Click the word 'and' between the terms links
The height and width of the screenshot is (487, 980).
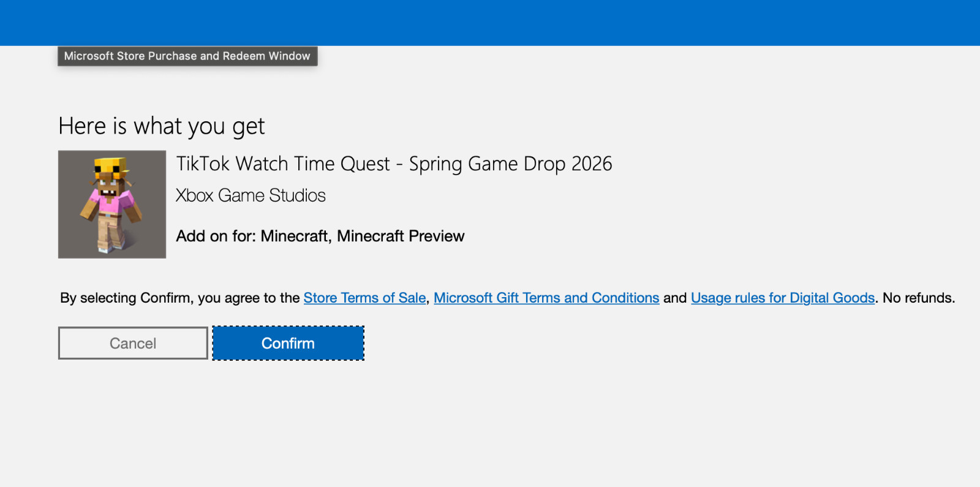point(675,298)
